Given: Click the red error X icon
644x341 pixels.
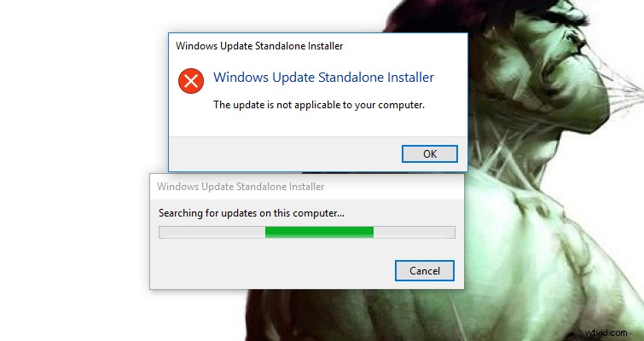Looking at the screenshot, I should point(191,81).
